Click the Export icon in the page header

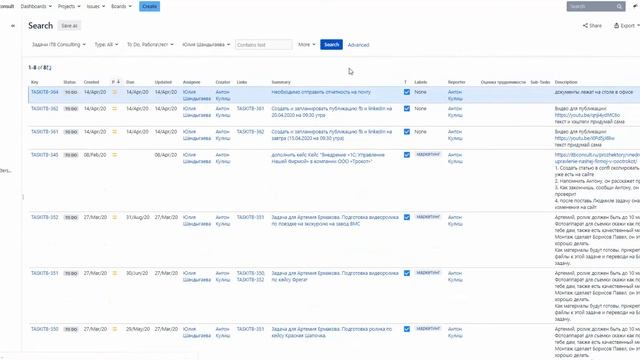pos(616,26)
